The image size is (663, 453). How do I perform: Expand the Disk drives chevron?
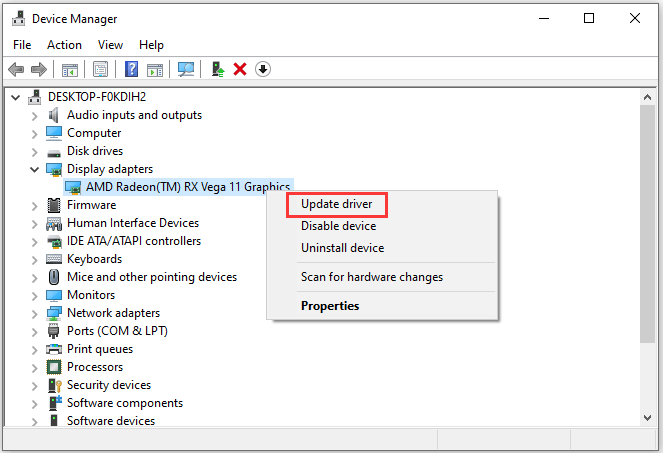[35, 152]
